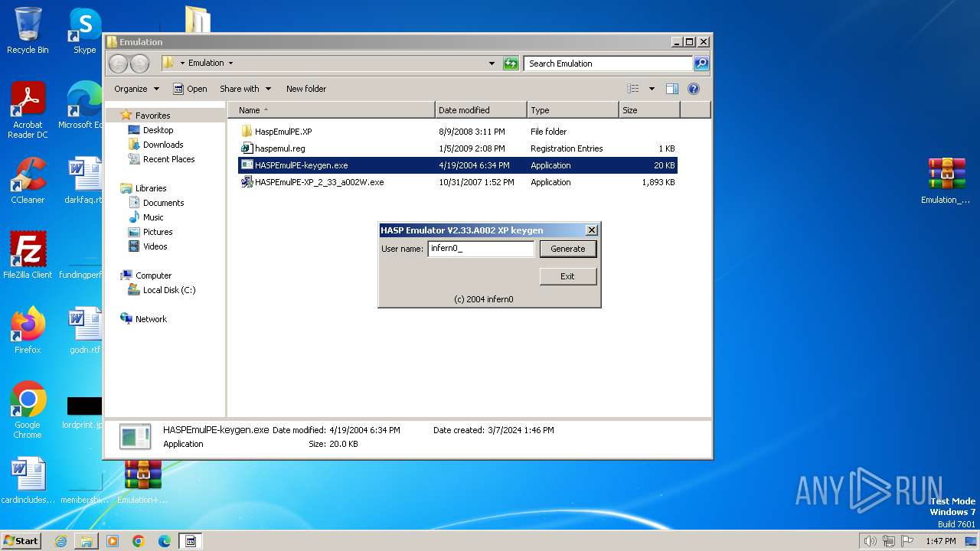Open the Emulation WinRAR archive at right

946,181
